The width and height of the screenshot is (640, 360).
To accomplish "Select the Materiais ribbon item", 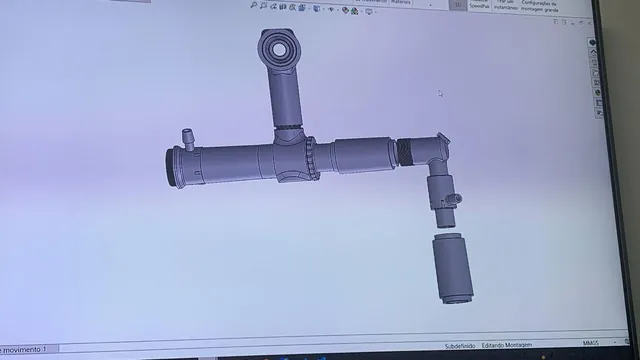I will 401,2.
